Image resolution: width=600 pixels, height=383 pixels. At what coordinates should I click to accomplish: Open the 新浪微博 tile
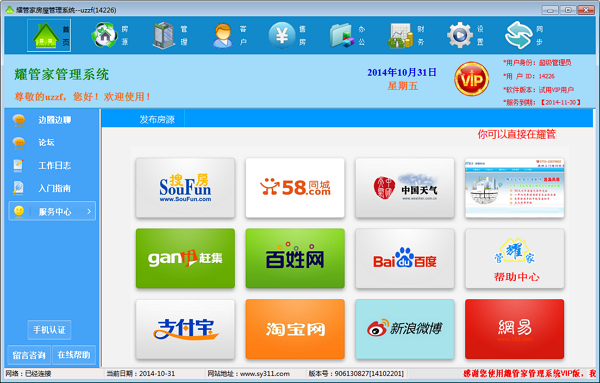[x=405, y=329]
